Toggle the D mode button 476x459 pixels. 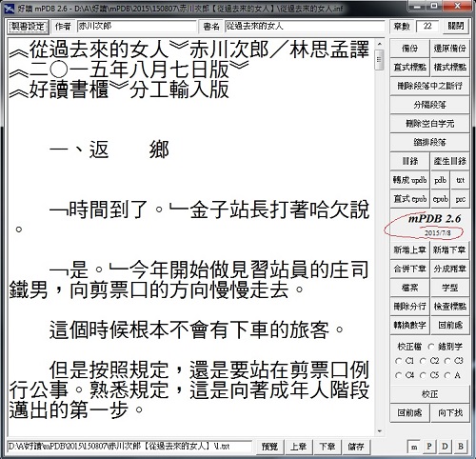tap(445, 447)
